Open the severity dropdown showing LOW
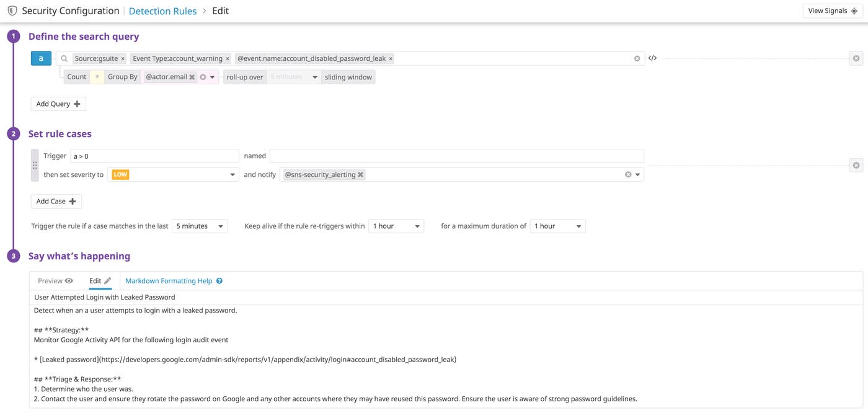The image size is (868, 413). (x=233, y=174)
